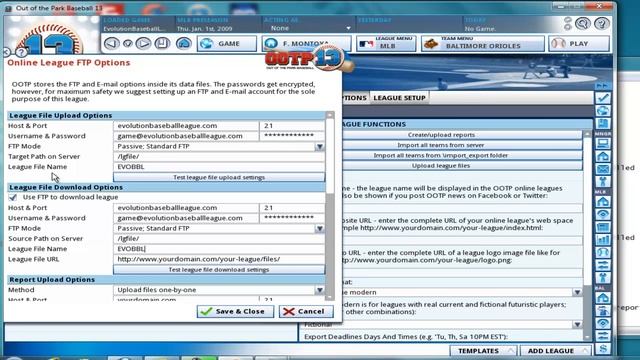Image resolution: width=640 pixels, height=360 pixels.
Task: Click the eye icon under MLB section
Action: [x=603, y=214]
